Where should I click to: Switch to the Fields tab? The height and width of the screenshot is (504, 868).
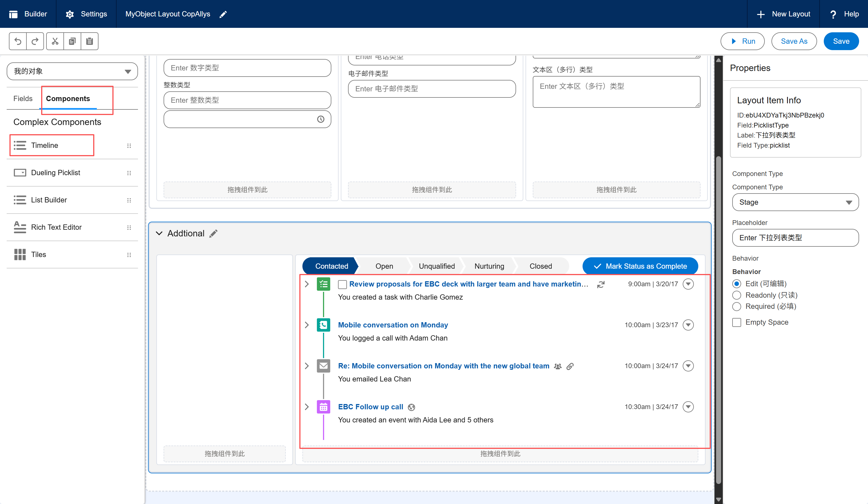coord(23,99)
